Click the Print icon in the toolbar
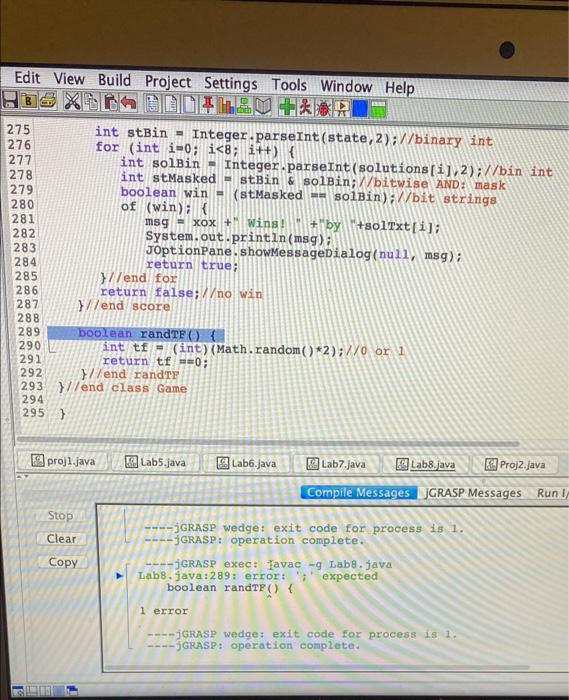This screenshot has height=700, width=569. pyautogui.click(x=48, y=101)
